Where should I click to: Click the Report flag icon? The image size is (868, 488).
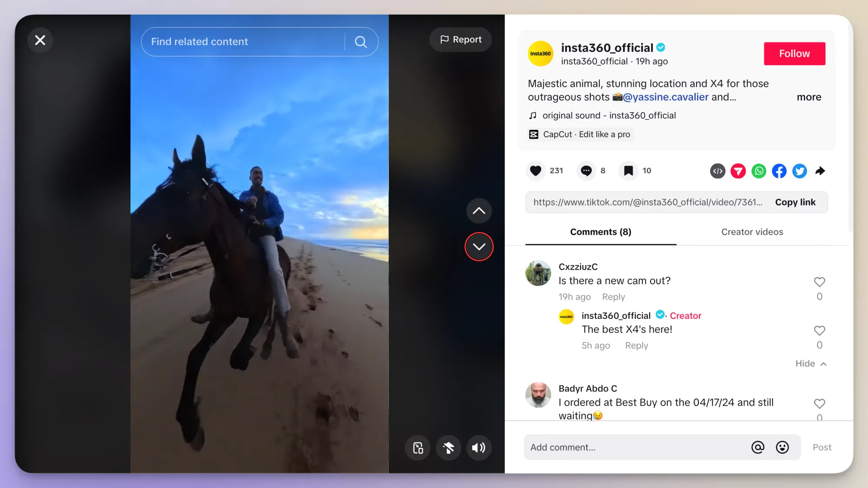(x=445, y=39)
